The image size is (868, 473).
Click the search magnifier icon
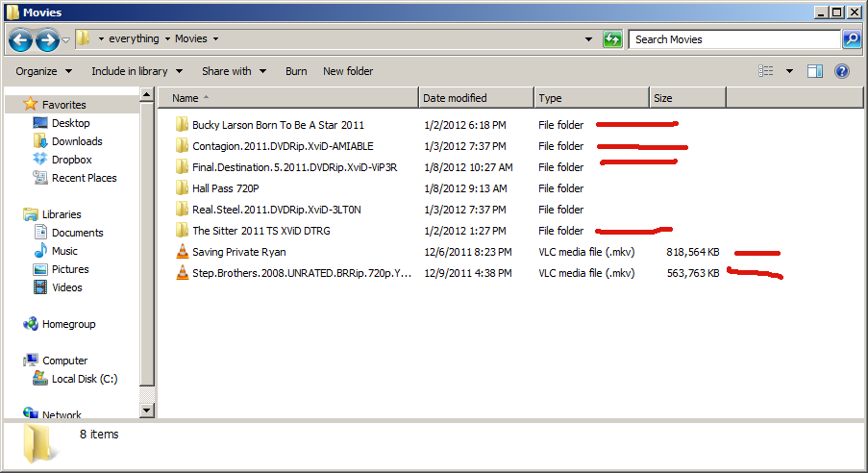(x=851, y=39)
